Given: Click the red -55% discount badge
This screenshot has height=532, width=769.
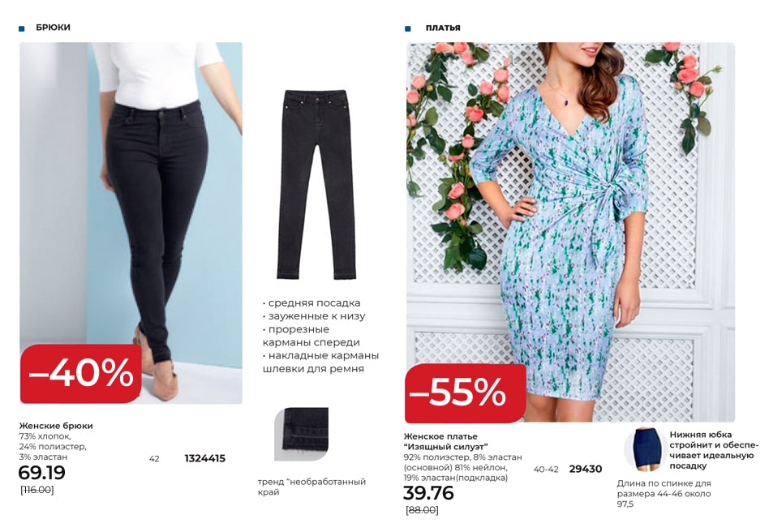Looking at the screenshot, I should 466,393.
